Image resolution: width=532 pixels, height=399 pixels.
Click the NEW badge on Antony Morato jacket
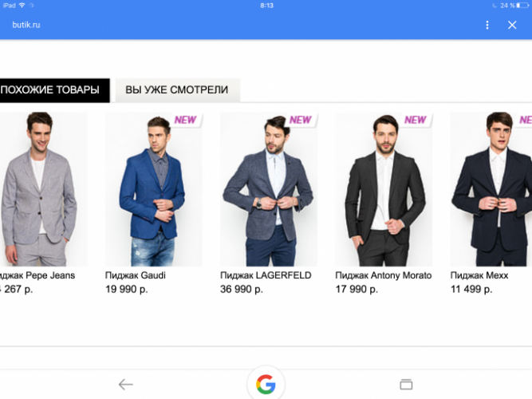click(x=416, y=120)
